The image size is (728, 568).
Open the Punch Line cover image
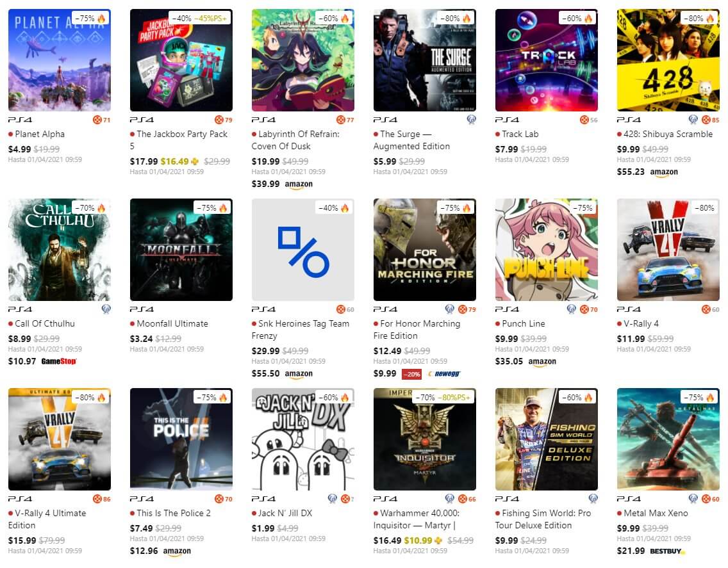(547, 250)
